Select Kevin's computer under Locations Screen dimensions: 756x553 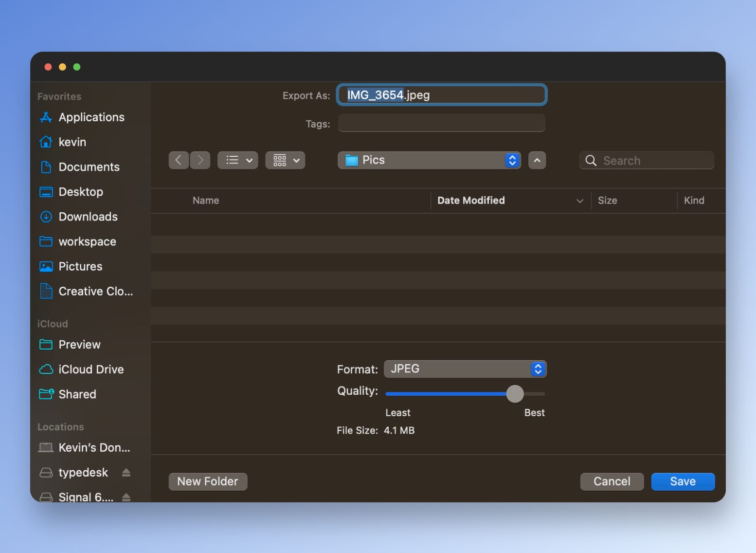[84, 447]
